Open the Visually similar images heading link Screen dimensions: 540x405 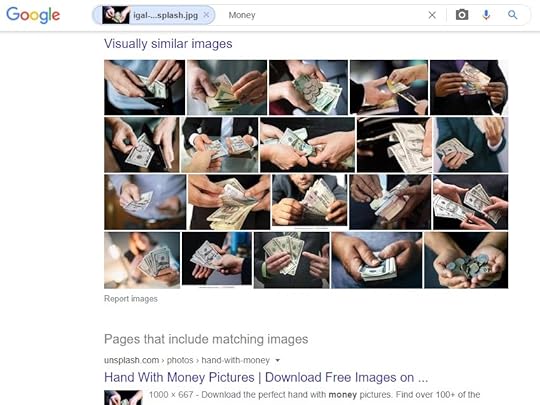click(x=168, y=44)
